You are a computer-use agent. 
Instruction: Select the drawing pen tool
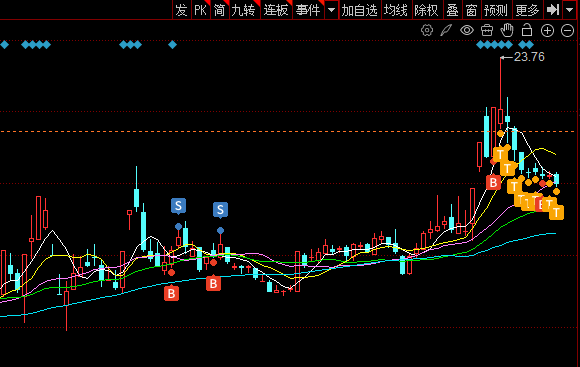click(446, 30)
